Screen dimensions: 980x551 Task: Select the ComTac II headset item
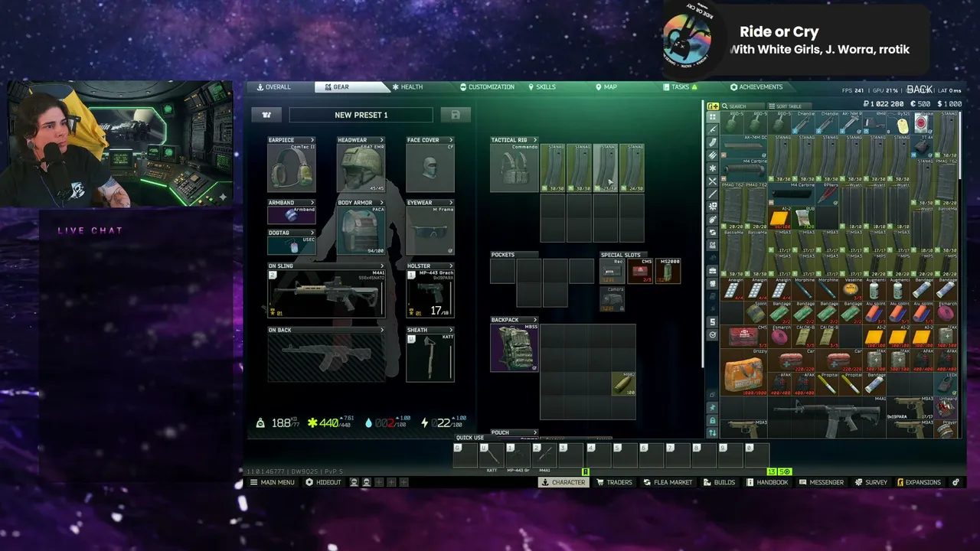[x=291, y=168]
